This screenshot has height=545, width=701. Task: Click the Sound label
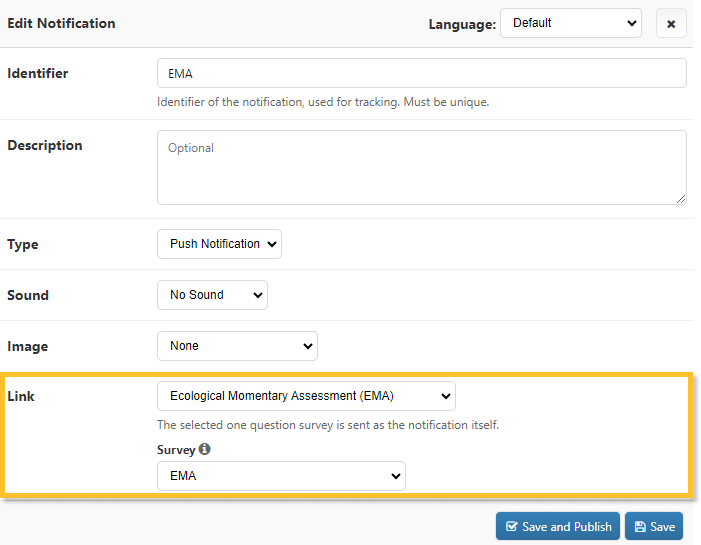tap(28, 295)
